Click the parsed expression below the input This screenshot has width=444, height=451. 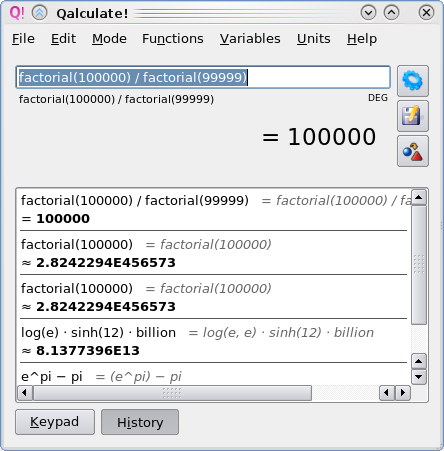tap(116, 99)
